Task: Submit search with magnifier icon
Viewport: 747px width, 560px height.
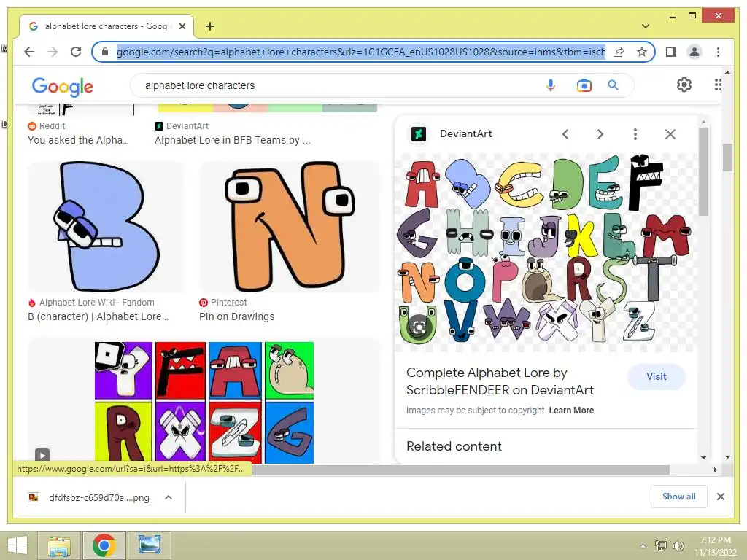Action: (613, 85)
